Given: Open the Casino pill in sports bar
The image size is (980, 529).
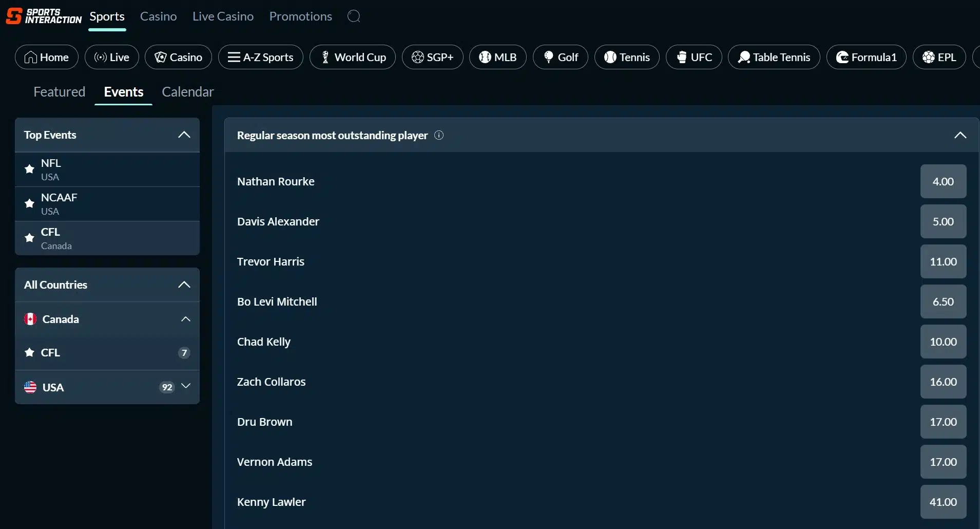Looking at the screenshot, I should 178,57.
